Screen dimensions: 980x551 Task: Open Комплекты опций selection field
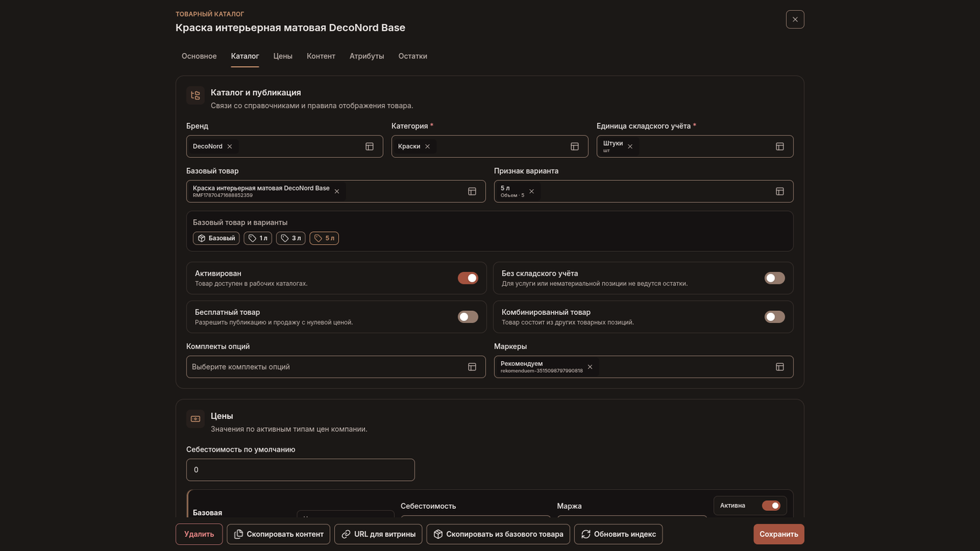336,367
